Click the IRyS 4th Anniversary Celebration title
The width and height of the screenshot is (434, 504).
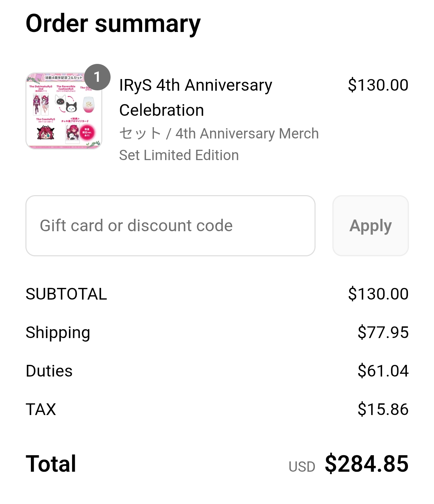click(x=196, y=98)
